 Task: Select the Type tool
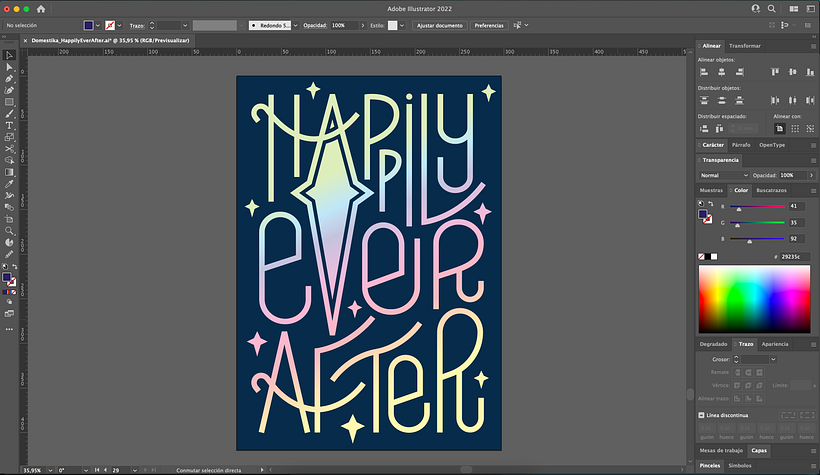coord(9,126)
